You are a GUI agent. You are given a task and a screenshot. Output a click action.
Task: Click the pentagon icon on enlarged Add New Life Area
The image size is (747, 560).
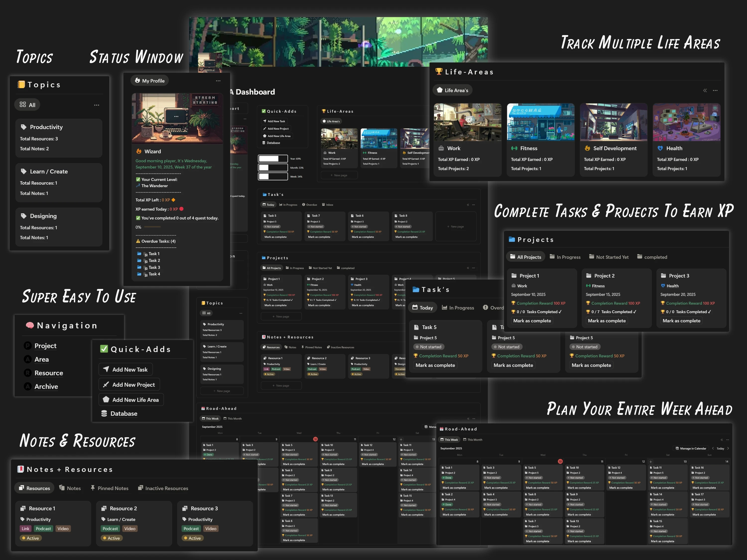106,399
